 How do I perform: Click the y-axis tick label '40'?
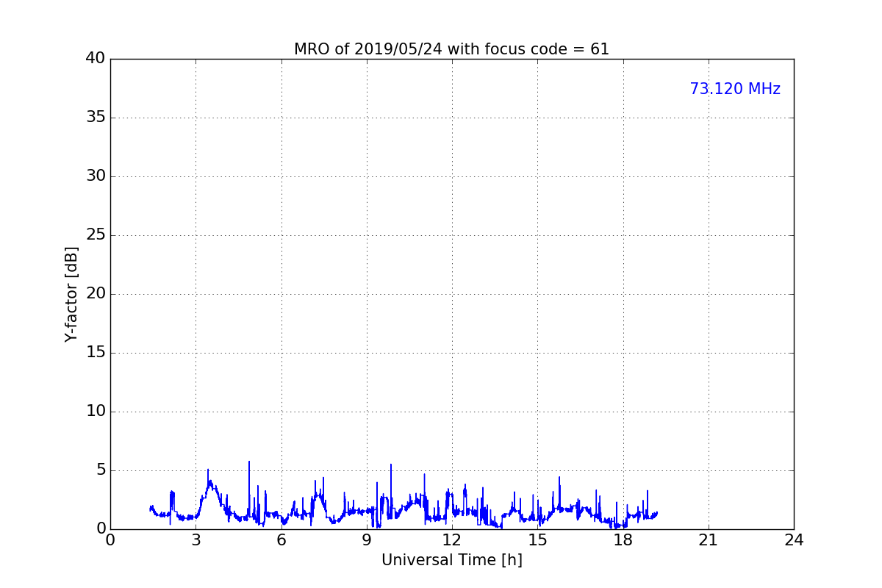coord(96,59)
